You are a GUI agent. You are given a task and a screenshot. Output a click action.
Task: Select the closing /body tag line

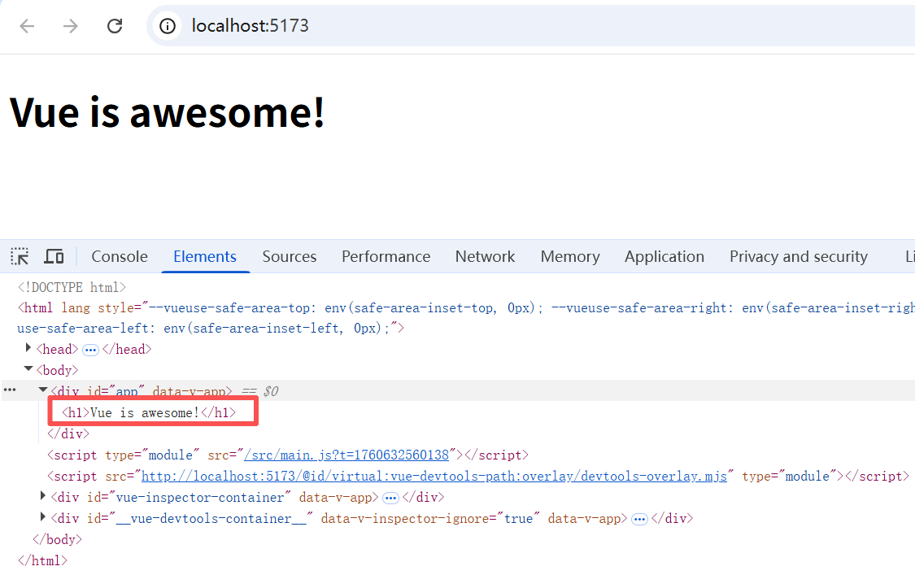click(57, 539)
